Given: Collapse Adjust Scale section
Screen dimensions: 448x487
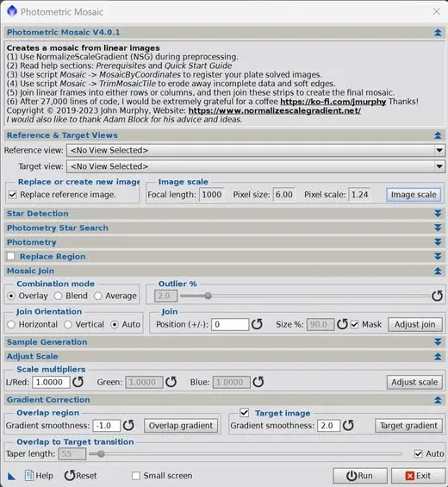Looking at the screenshot, I should point(438,357).
